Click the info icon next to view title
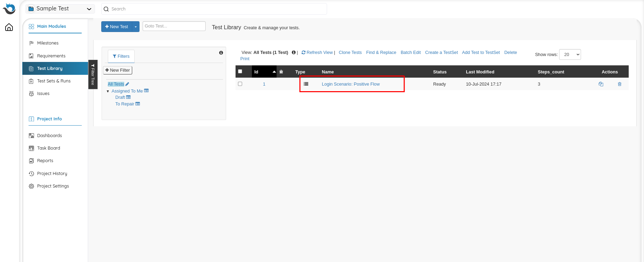 click(x=294, y=53)
